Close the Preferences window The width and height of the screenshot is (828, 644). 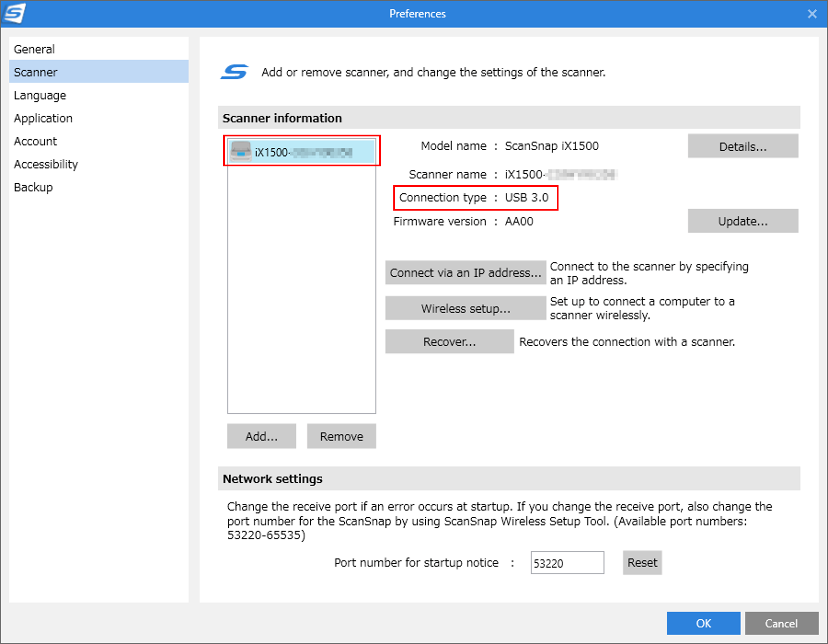(x=812, y=14)
